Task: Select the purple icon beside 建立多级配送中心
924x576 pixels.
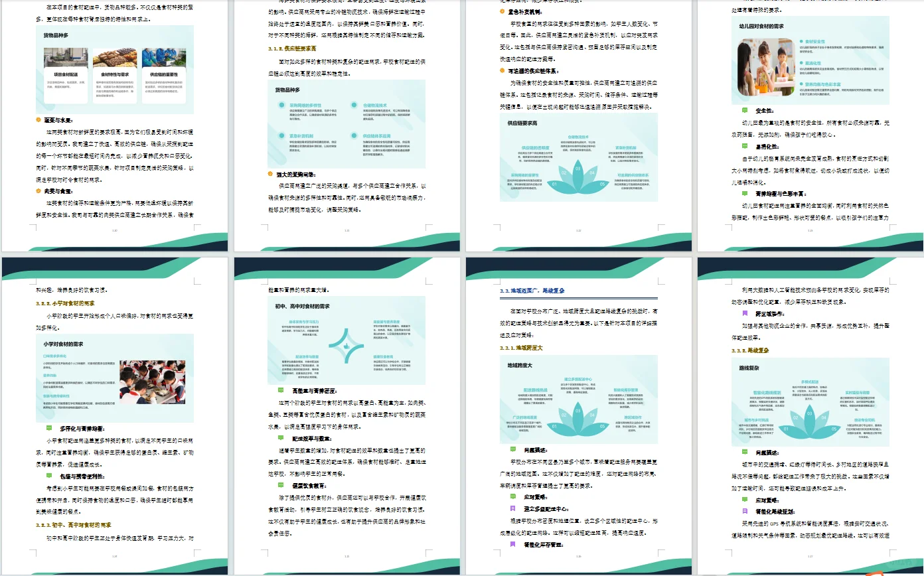Action: click(512, 508)
